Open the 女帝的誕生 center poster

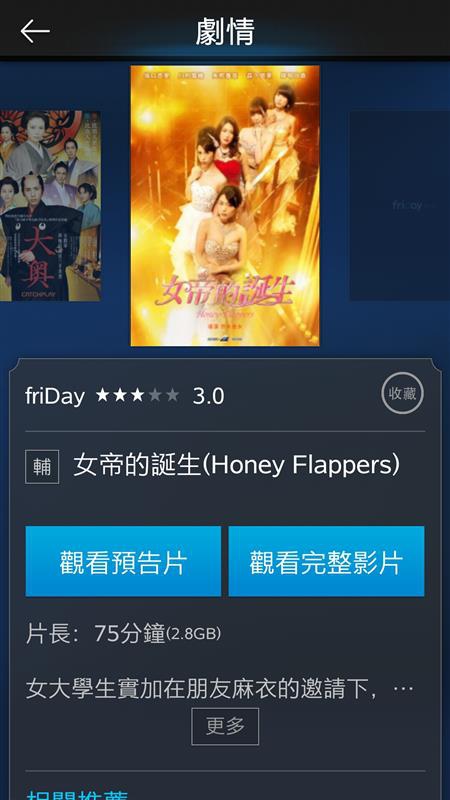[x=225, y=206]
